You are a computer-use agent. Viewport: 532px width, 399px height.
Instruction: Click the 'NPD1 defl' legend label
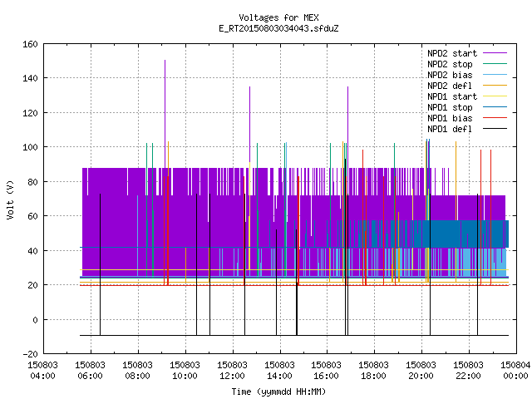pos(450,130)
